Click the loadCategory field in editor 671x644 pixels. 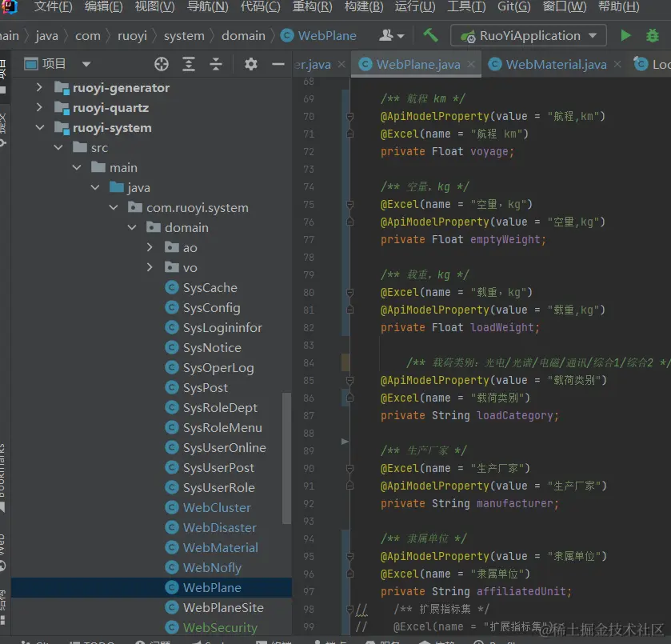pyautogui.click(x=515, y=415)
